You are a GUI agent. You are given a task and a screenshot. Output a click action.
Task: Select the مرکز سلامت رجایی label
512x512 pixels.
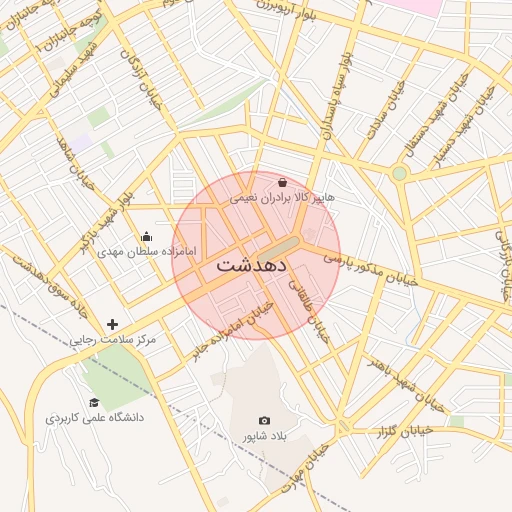point(113,340)
